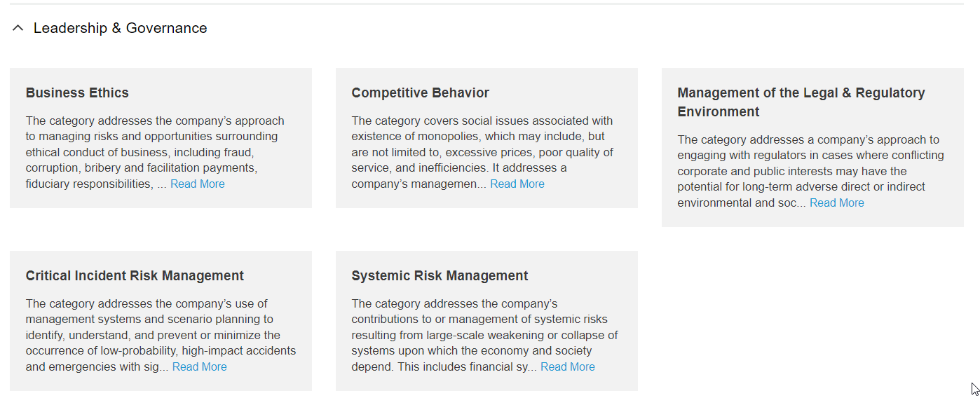Click "fiduciary responsibilities" in Business Ethics text
This screenshot has height=398, width=980.
pyautogui.click(x=88, y=184)
